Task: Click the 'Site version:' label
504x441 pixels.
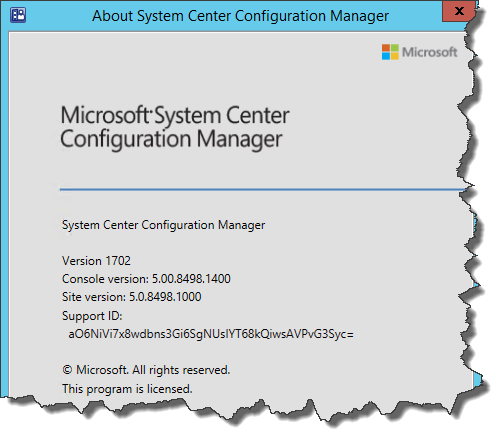Action: (94, 297)
